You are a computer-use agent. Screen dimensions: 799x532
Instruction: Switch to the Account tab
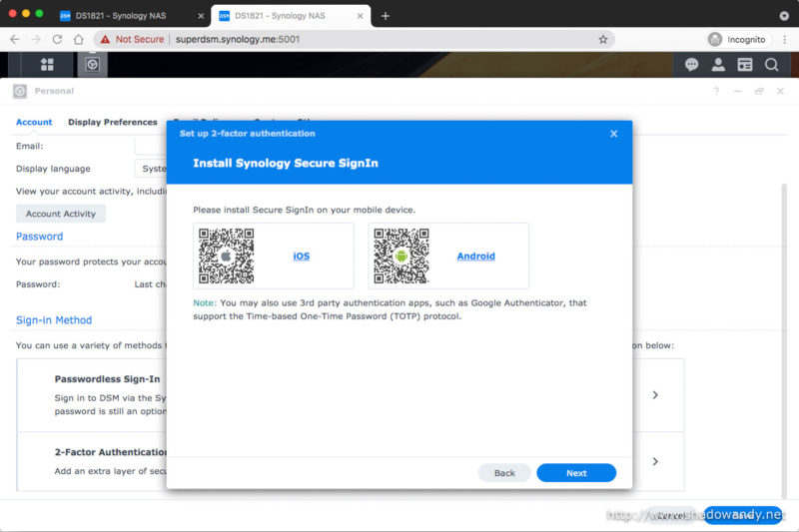tap(34, 122)
